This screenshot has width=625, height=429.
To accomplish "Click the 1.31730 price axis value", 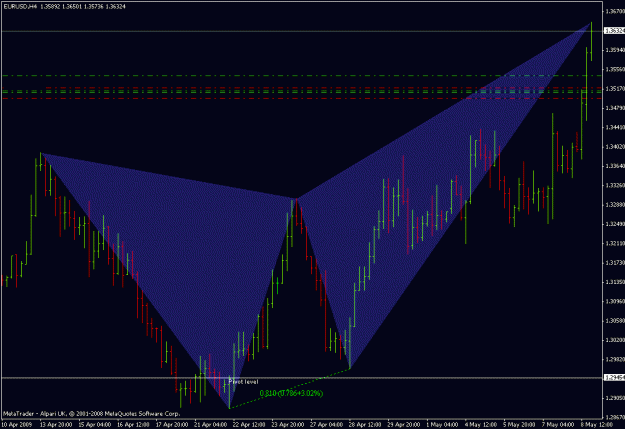I will 615,263.
